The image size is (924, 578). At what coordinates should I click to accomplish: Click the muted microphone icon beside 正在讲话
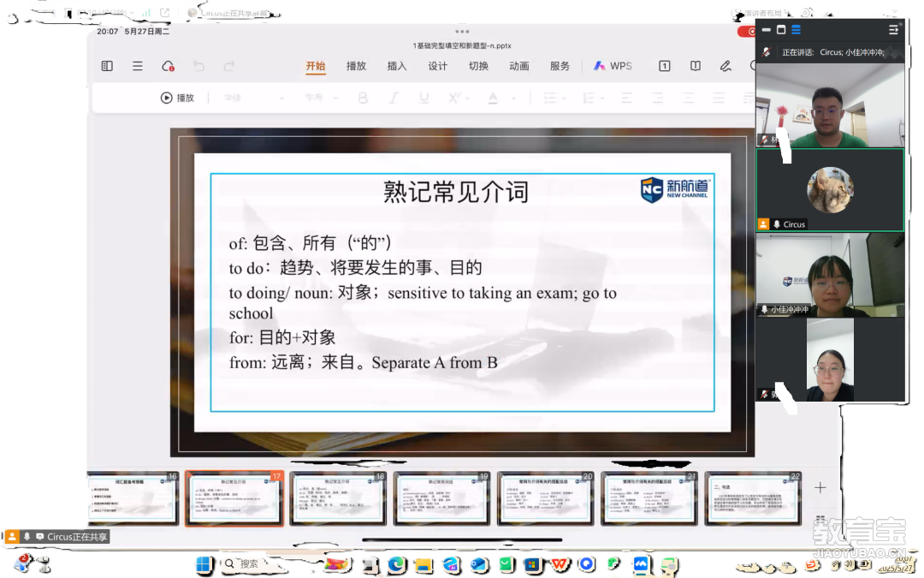click(766, 52)
